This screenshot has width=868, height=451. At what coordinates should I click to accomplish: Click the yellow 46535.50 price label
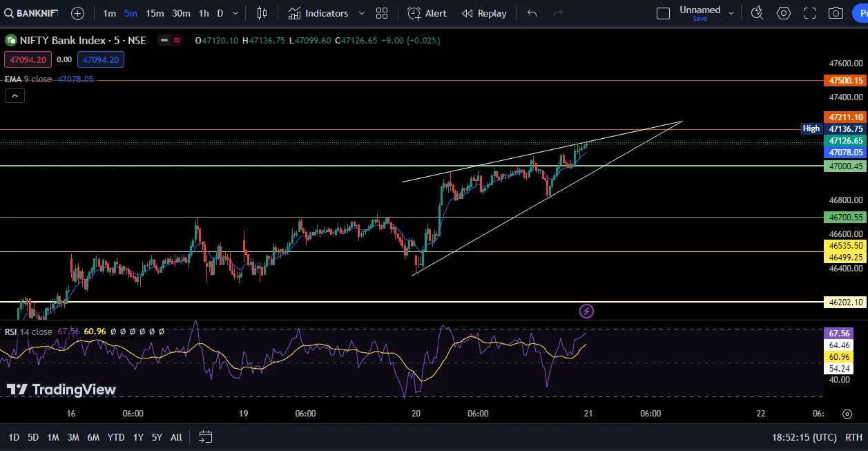coord(846,245)
